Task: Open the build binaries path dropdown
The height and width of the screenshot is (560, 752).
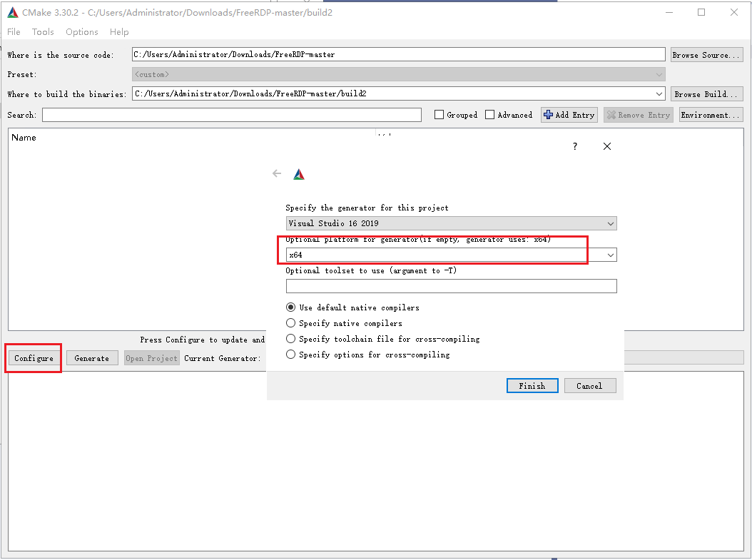Action: coord(659,93)
